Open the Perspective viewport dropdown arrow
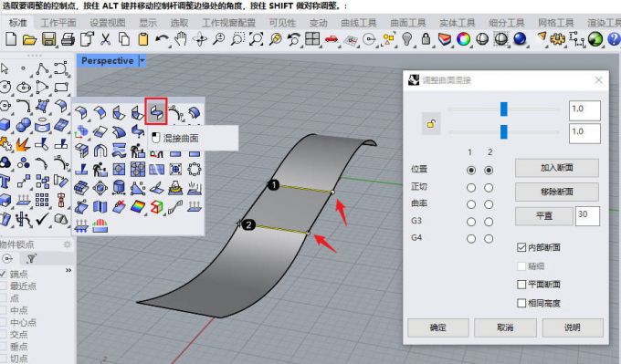621x364 pixels. click(x=142, y=60)
